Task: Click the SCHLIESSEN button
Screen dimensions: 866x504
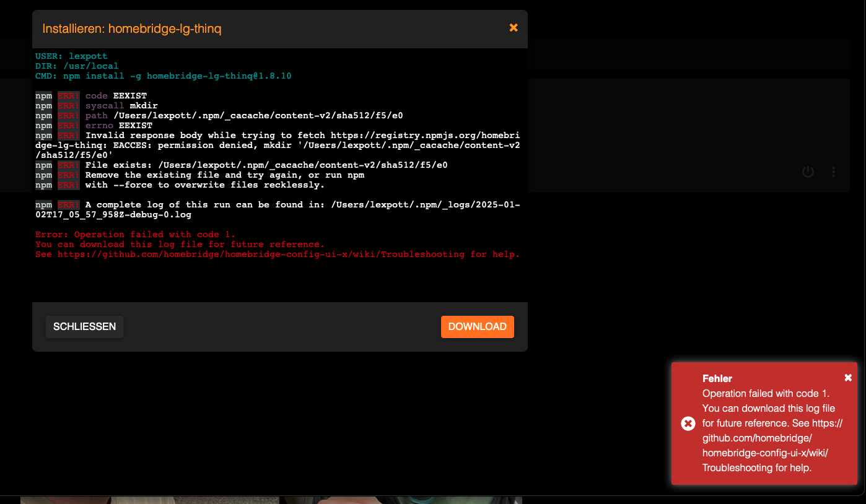Action: pyautogui.click(x=84, y=327)
